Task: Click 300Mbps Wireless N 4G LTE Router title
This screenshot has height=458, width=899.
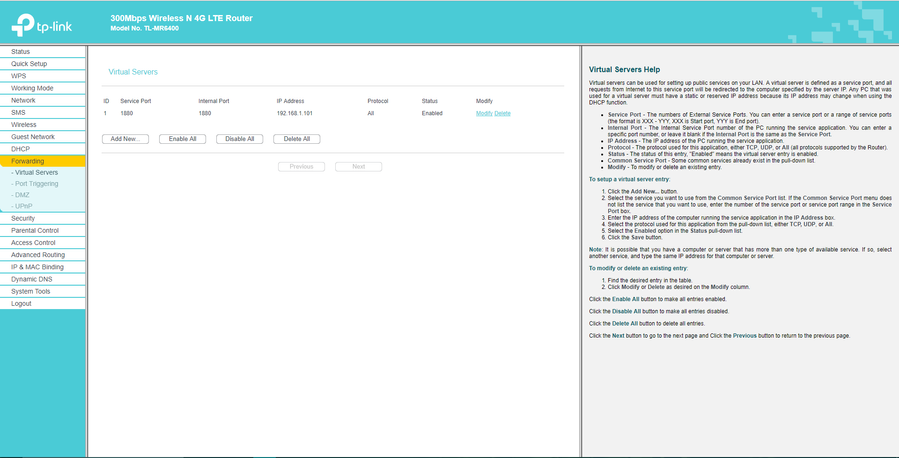Action: pos(181,18)
